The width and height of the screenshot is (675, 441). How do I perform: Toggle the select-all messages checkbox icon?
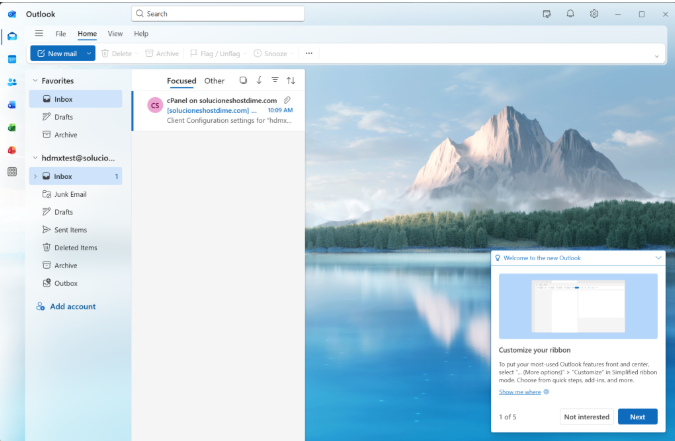coord(243,80)
